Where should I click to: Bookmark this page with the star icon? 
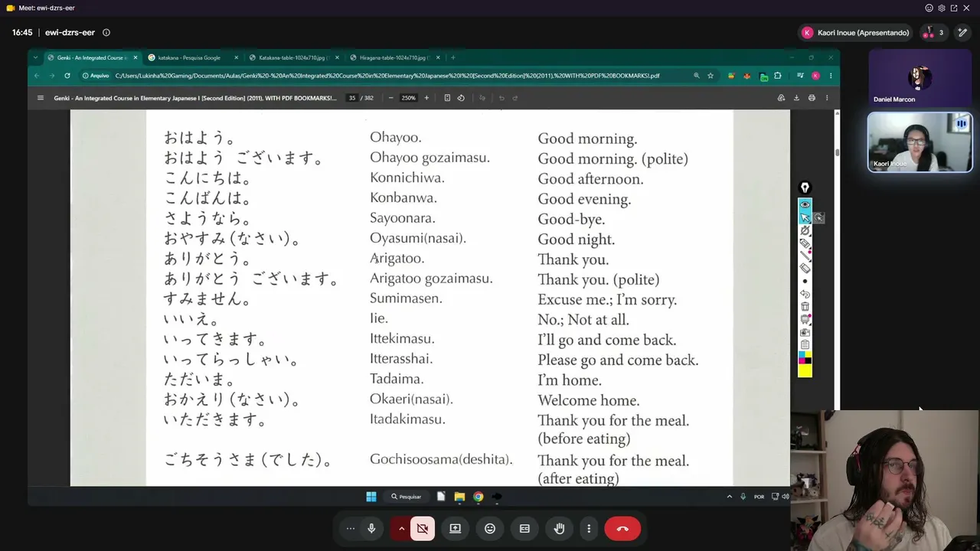click(x=710, y=76)
